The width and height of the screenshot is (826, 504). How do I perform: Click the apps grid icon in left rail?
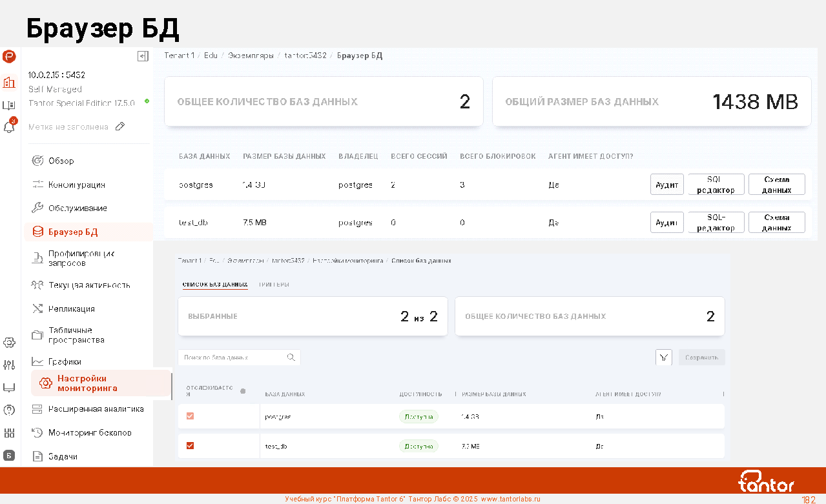tap(9, 432)
